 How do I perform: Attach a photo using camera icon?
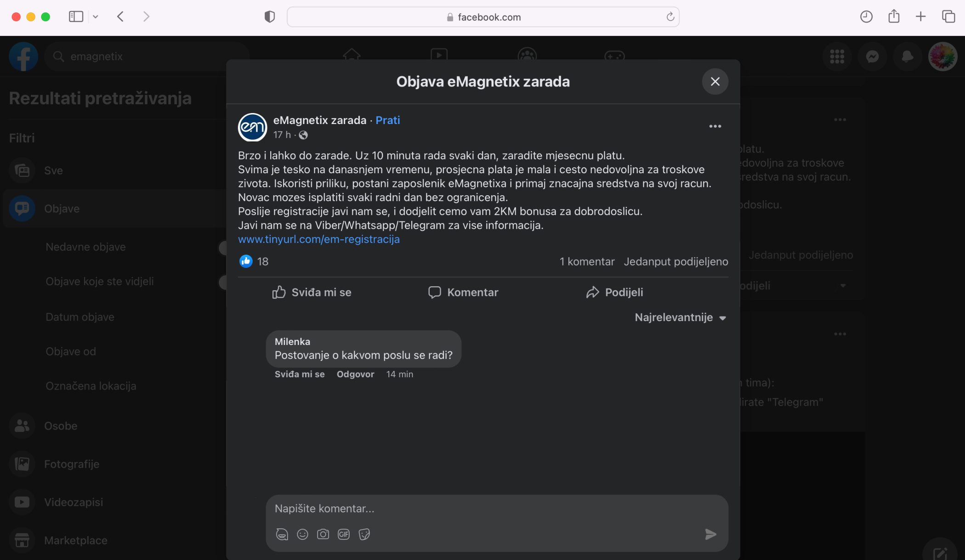(x=323, y=534)
